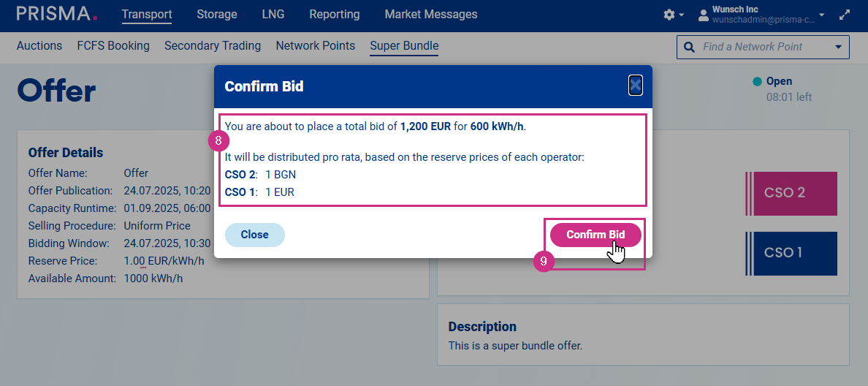Select the Secondary Trading tab
Viewport: 868px width, 386px height.
tap(213, 46)
